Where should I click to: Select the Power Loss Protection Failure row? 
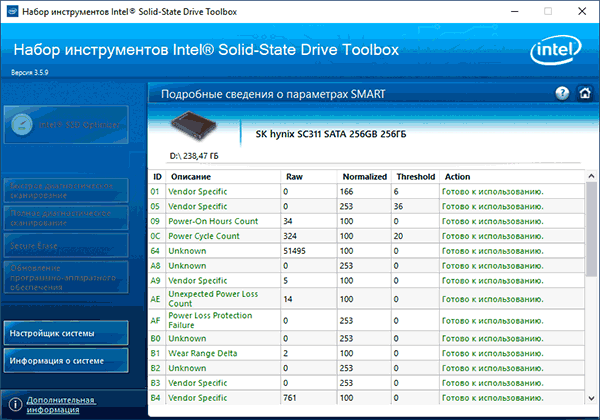coord(367,320)
